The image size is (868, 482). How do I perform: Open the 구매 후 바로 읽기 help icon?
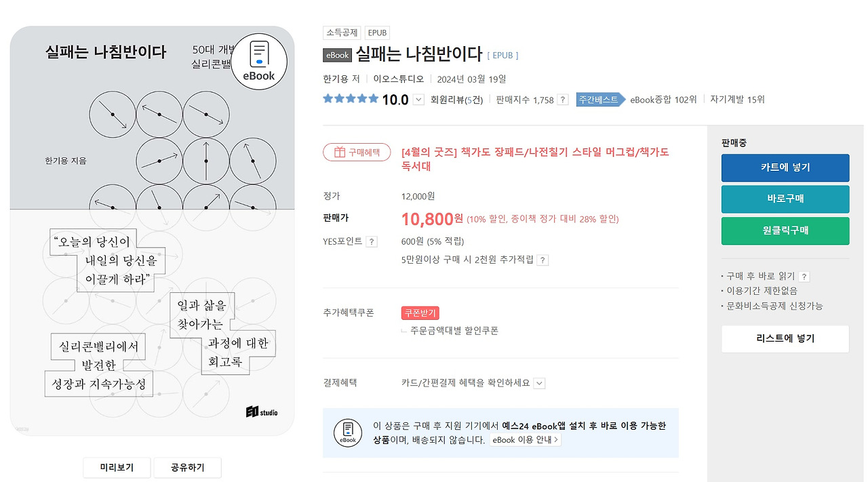[804, 277]
